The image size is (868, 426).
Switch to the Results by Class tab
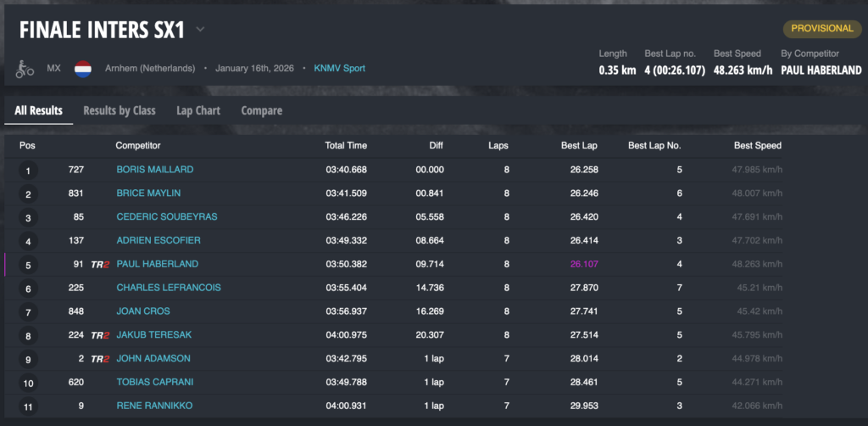click(x=120, y=110)
